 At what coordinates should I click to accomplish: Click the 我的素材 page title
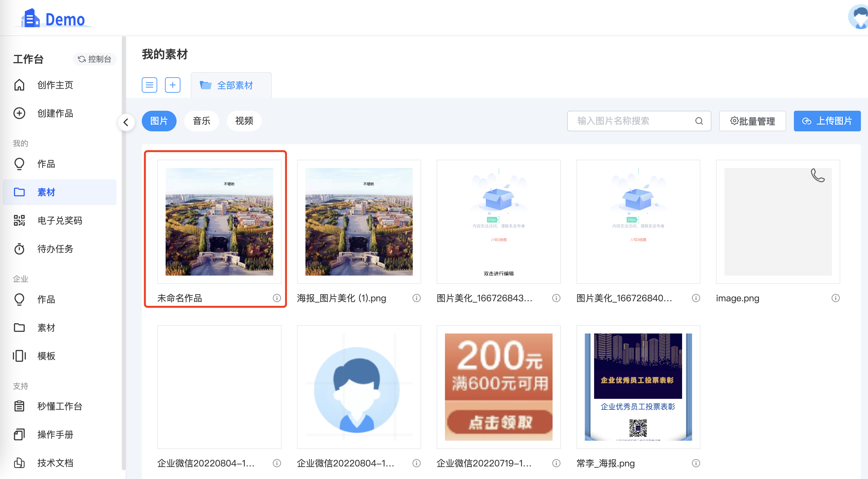165,54
